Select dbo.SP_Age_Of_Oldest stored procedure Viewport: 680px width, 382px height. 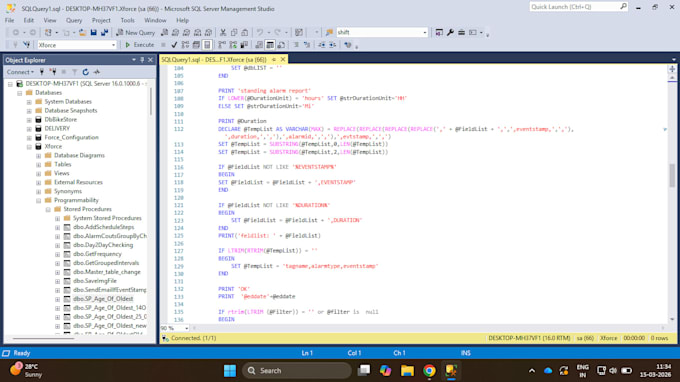pos(103,299)
